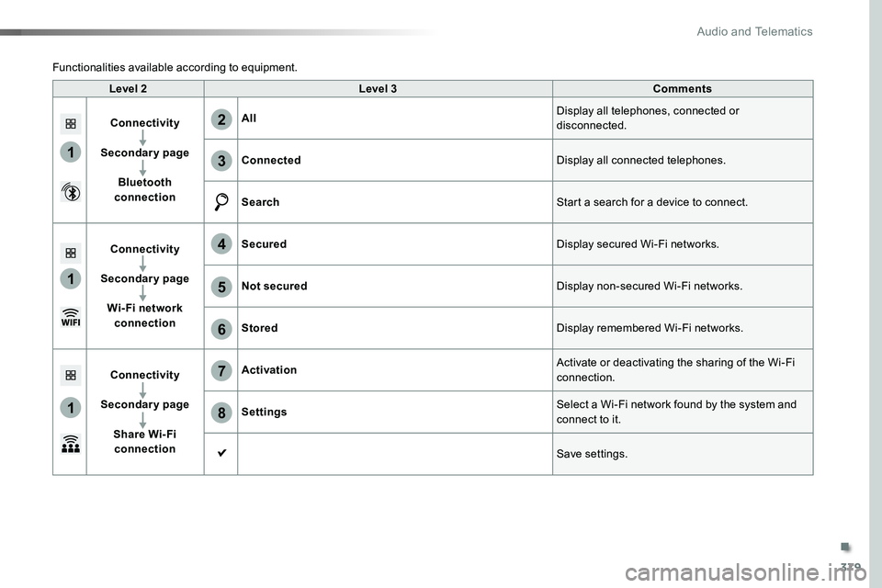Click the WIFI network connection icon
The image size is (882, 588).
[71, 317]
